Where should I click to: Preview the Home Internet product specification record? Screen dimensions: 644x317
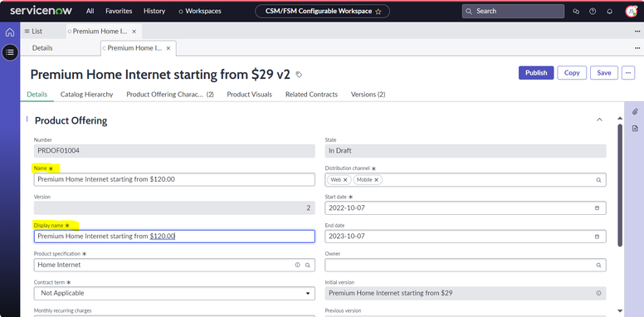tap(297, 265)
